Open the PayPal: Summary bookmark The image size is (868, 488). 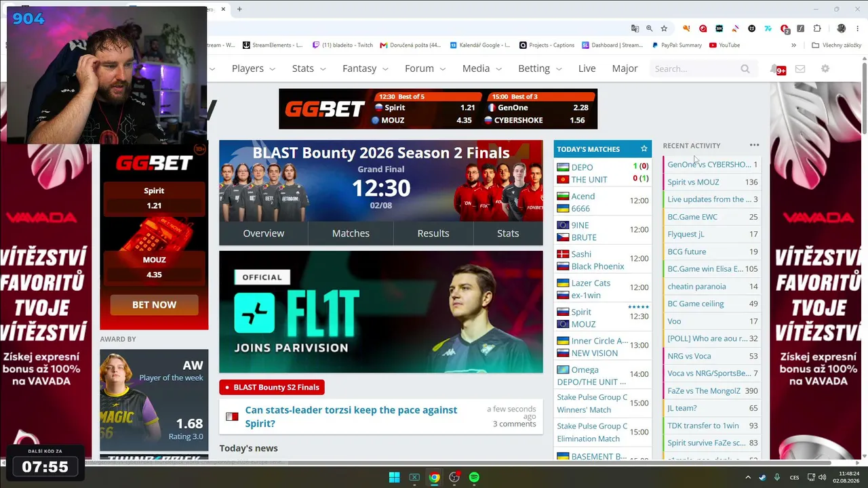click(677, 45)
